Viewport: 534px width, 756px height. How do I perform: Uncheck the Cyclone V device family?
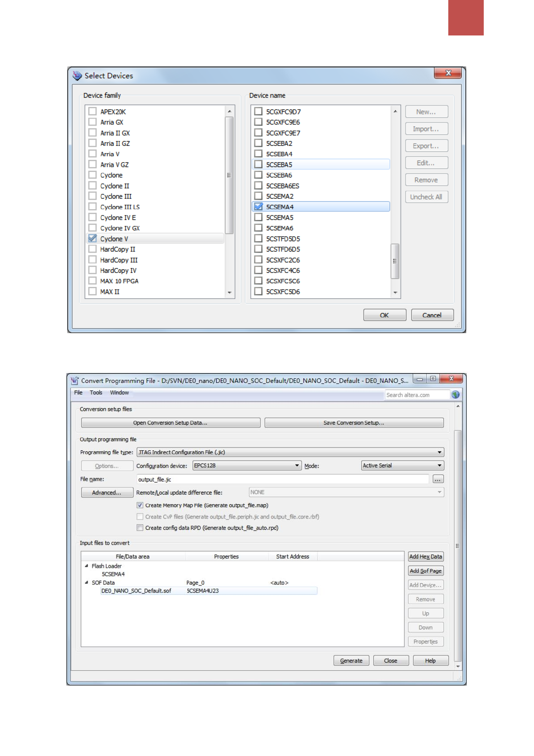click(92, 238)
